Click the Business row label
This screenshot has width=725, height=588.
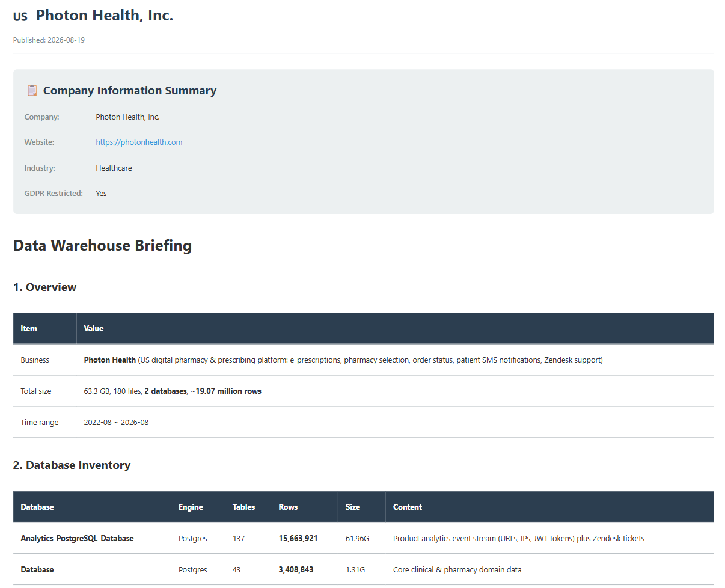35,360
